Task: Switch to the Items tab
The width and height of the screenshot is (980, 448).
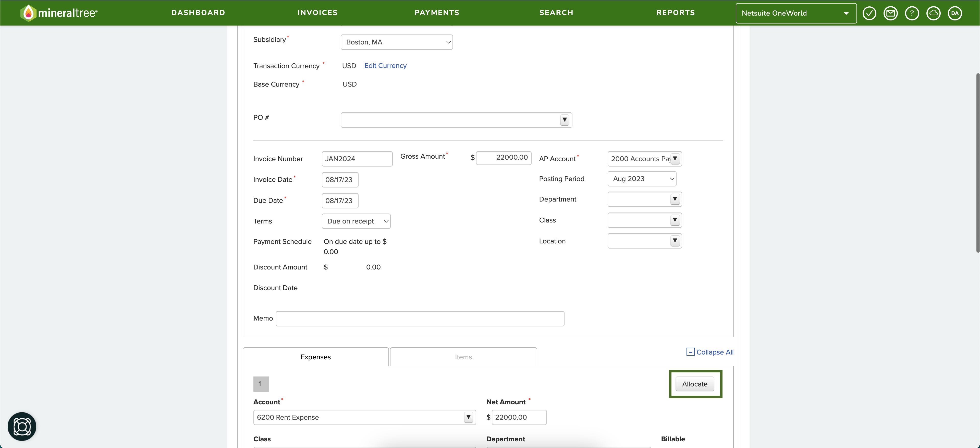Action: click(463, 357)
